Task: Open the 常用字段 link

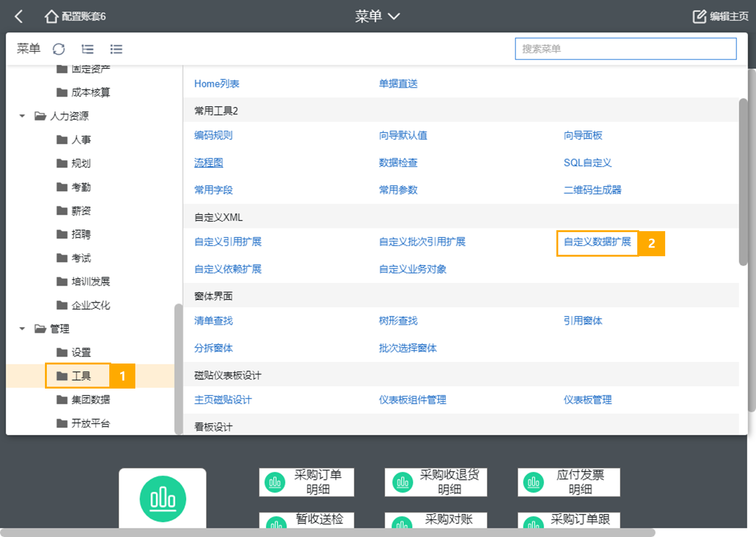Action: click(x=213, y=190)
